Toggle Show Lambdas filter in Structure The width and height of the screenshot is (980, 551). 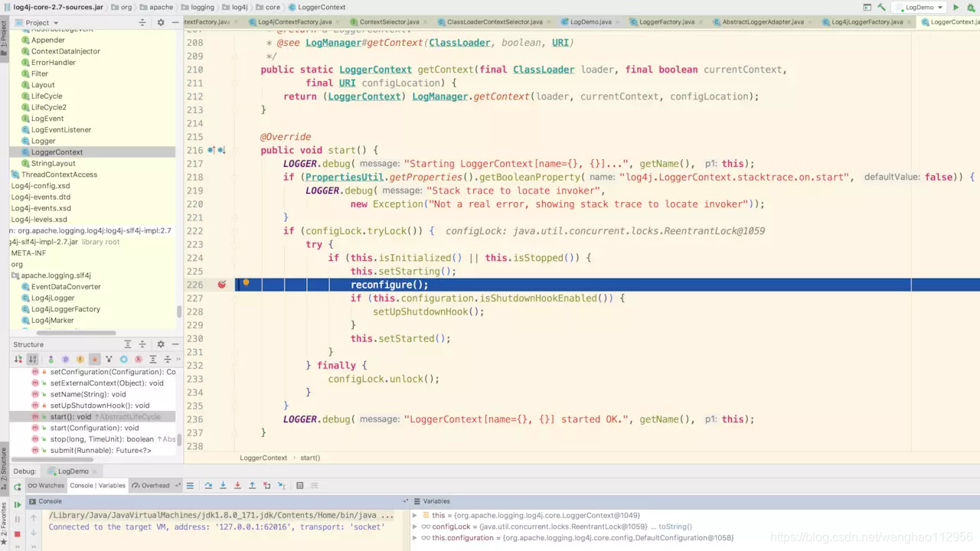(x=139, y=359)
